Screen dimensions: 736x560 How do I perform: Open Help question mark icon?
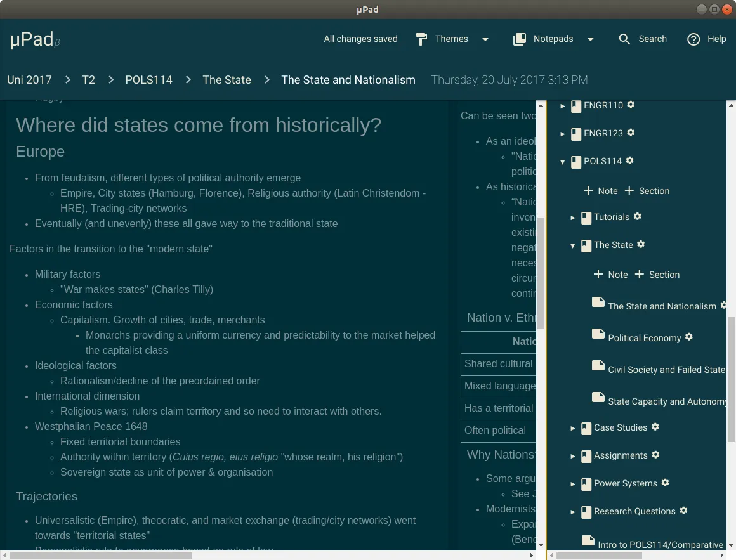[693, 39]
